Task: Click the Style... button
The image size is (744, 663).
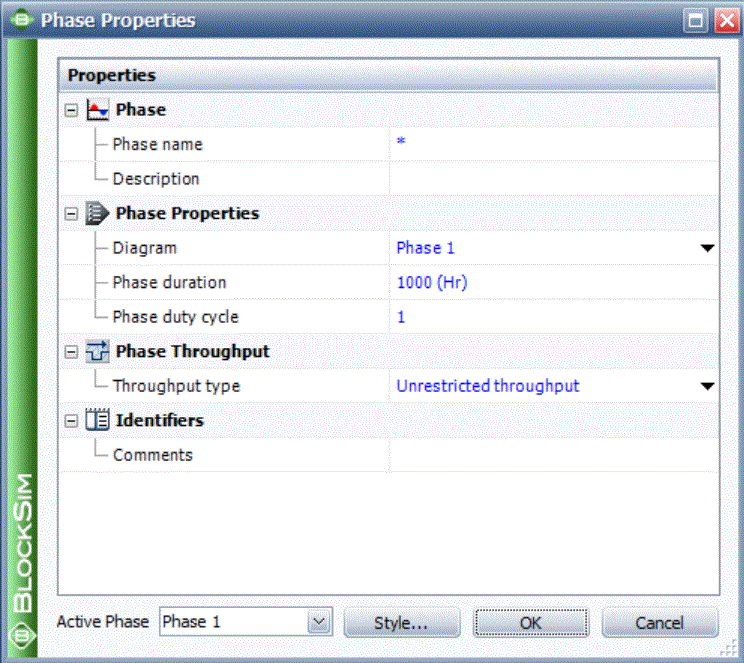Action: [x=401, y=623]
